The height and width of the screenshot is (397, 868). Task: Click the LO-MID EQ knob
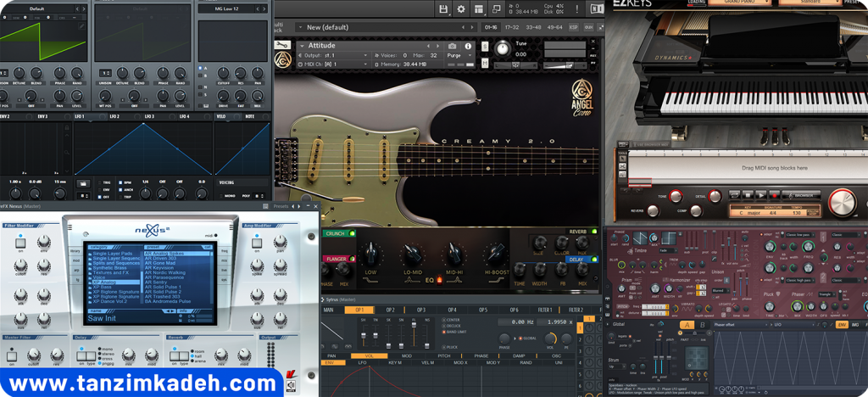[411, 254]
